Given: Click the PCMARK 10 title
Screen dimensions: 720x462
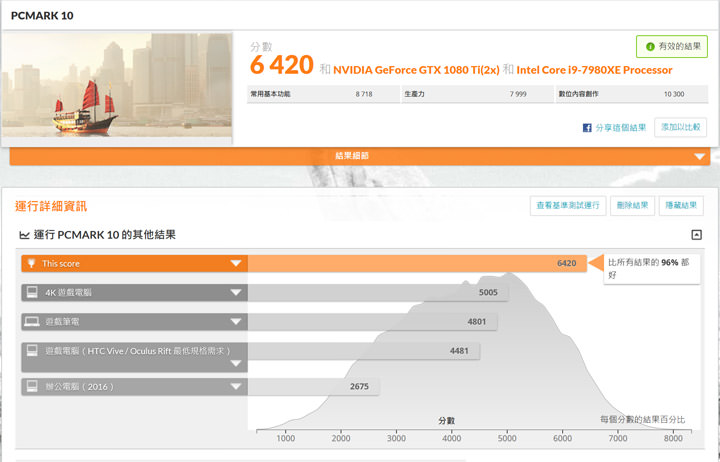Looking at the screenshot, I should point(42,16).
